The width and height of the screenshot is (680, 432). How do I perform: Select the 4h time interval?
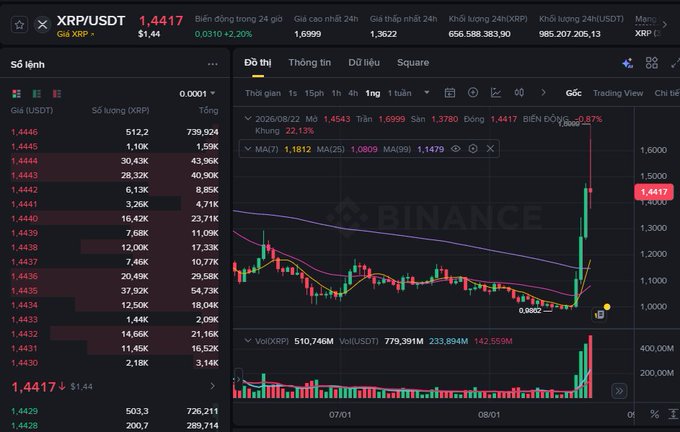coord(353,93)
